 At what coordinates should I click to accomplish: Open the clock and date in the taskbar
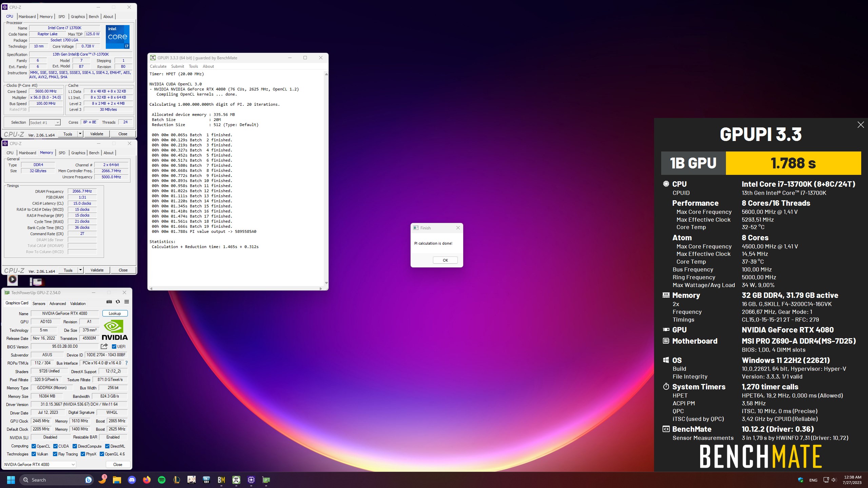[852, 480]
